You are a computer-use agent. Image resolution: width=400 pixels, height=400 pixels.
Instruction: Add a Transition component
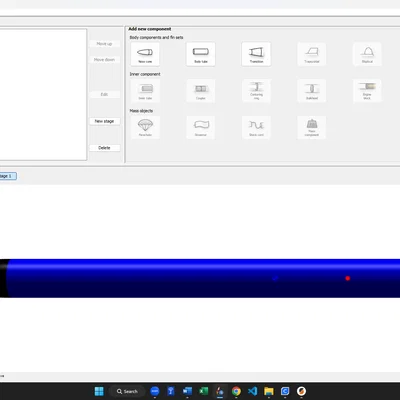click(x=256, y=54)
